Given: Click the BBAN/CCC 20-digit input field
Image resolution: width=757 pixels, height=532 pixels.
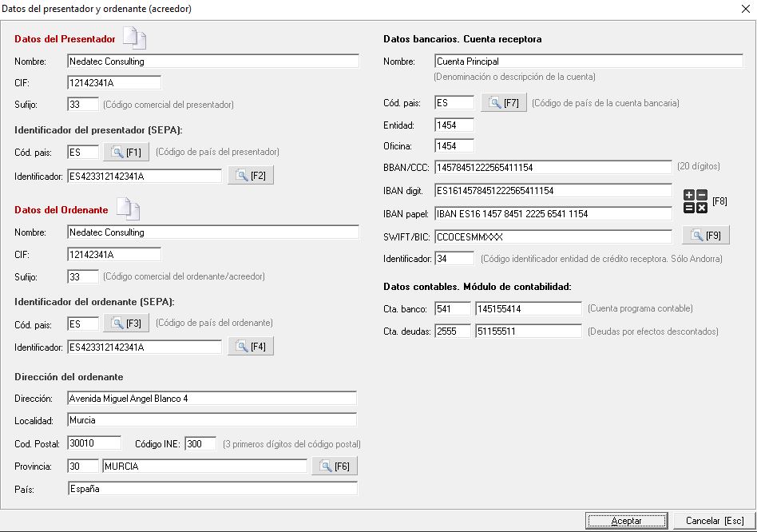Looking at the screenshot, I should coord(553,167).
